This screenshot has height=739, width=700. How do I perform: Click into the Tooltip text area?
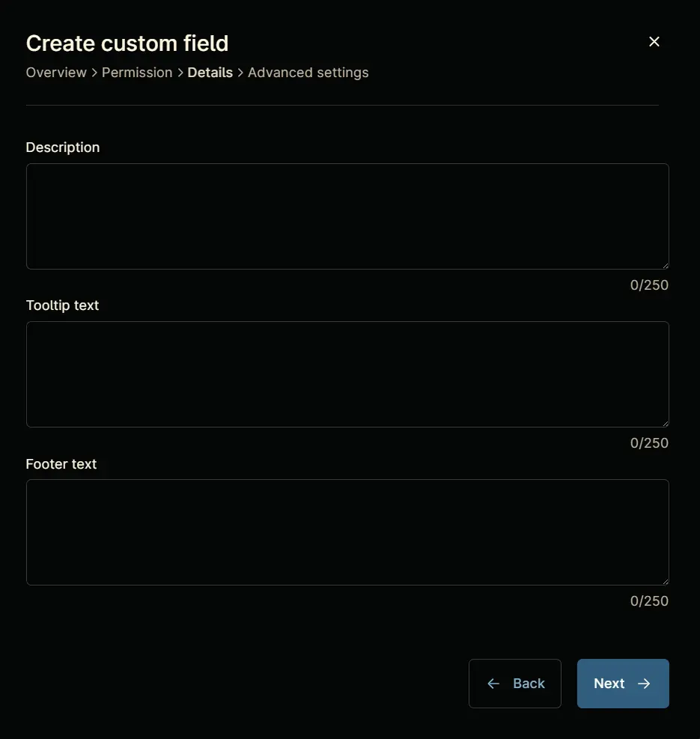(x=347, y=374)
